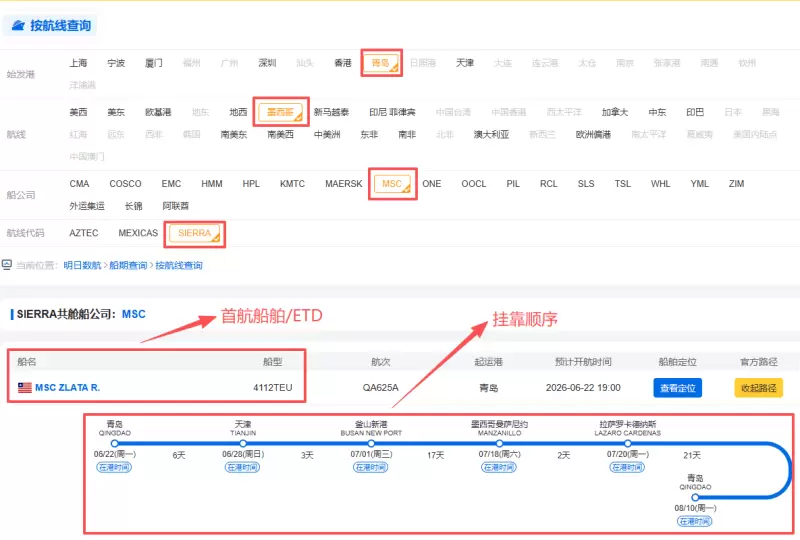Select 厦门 as departure port
800x540 pixels.
[x=154, y=63]
